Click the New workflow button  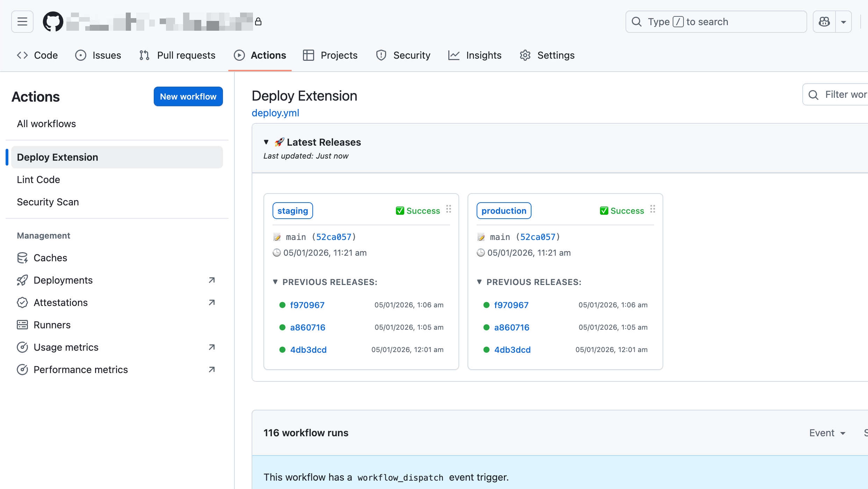(188, 96)
